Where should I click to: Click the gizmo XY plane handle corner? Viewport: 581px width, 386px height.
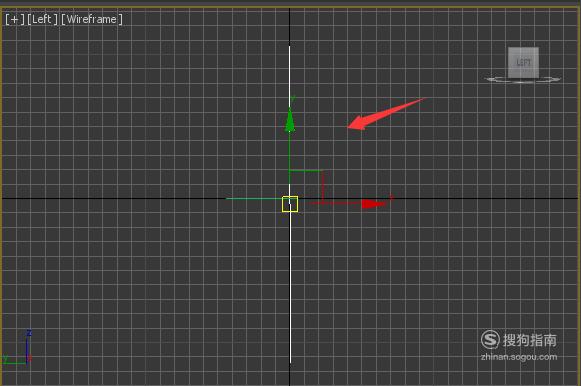click(322, 172)
